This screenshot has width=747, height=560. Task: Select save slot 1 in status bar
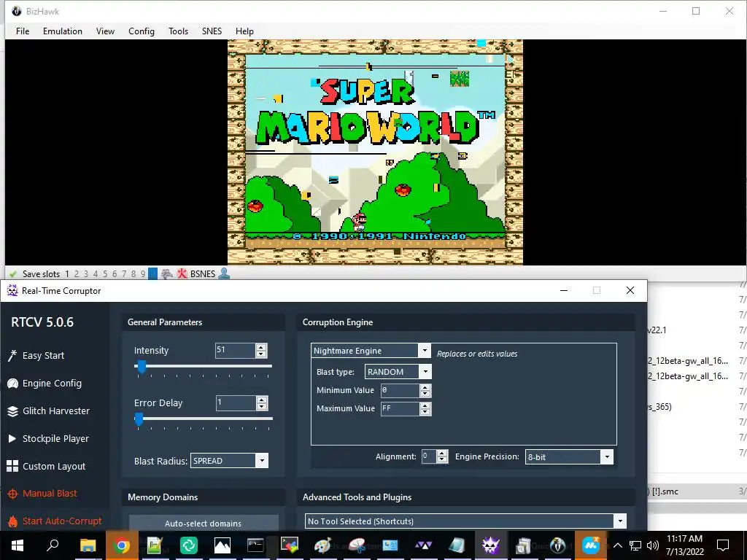67,274
